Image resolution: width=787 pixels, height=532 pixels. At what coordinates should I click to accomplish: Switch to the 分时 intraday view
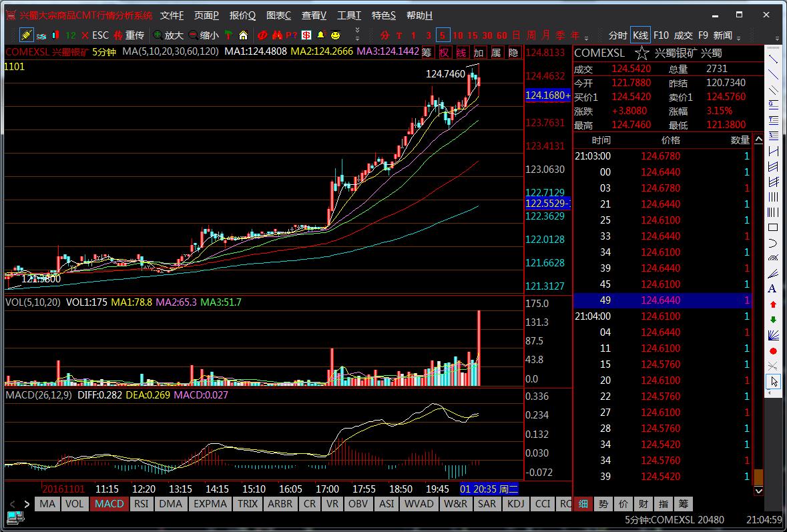click(618, 35)
